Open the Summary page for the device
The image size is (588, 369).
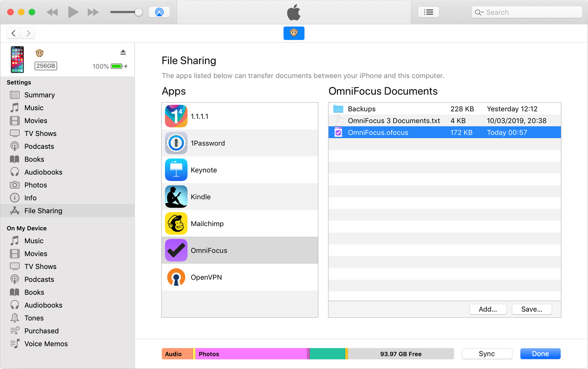[x=40, y=95]
